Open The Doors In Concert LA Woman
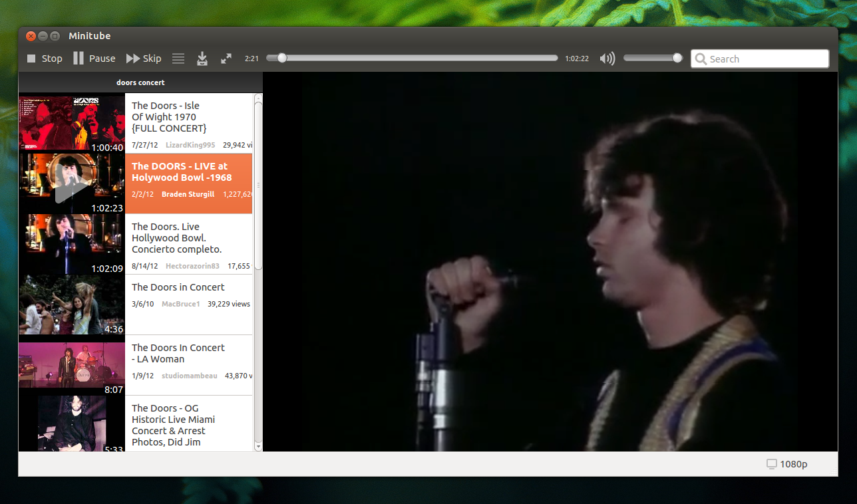The width and height of the screenshot is (857, 504). coord(136,365)
